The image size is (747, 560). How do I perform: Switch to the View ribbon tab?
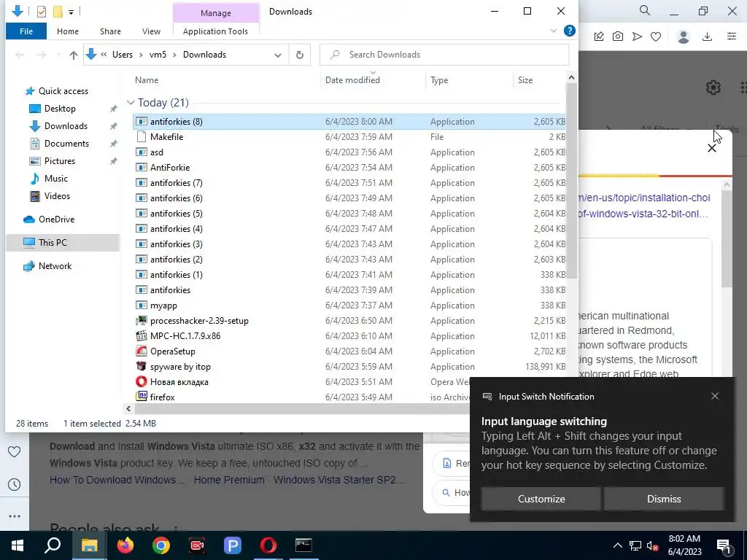tap(151, 31)
